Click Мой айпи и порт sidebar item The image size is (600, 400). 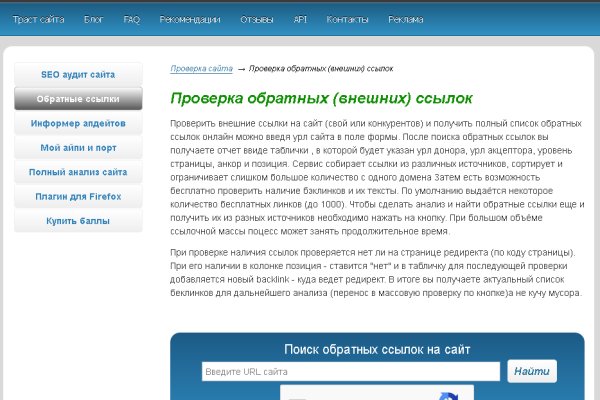[x=78, y=148]
